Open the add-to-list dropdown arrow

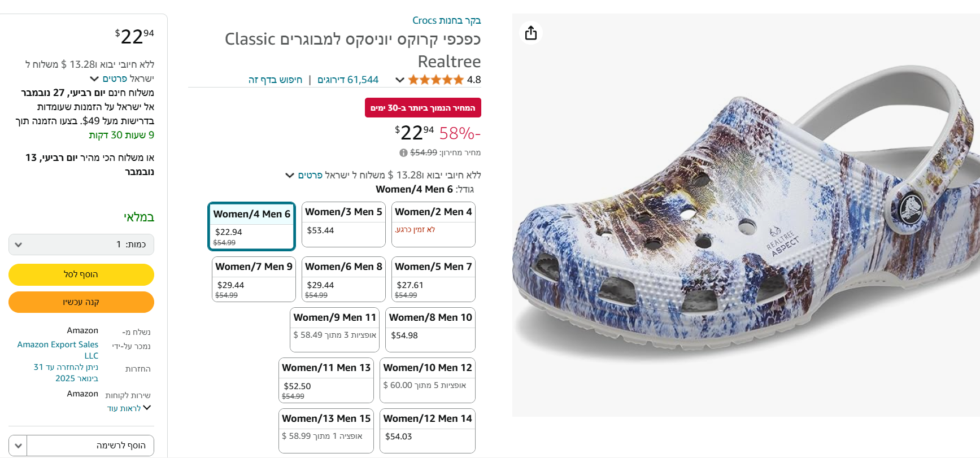pyautogui.click(x=18, y=446)
